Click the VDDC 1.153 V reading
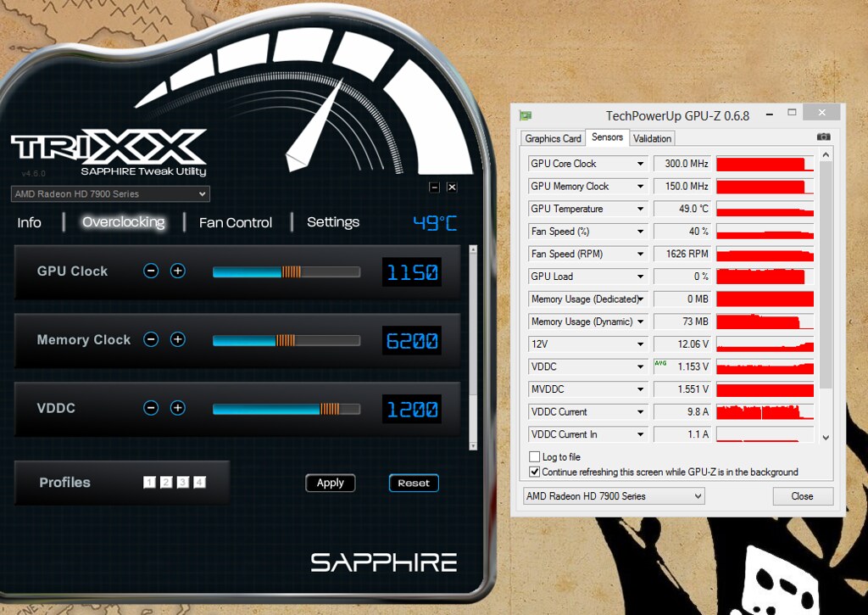The width and height of the screenshot is (868, 615). (x=682, y=366)
